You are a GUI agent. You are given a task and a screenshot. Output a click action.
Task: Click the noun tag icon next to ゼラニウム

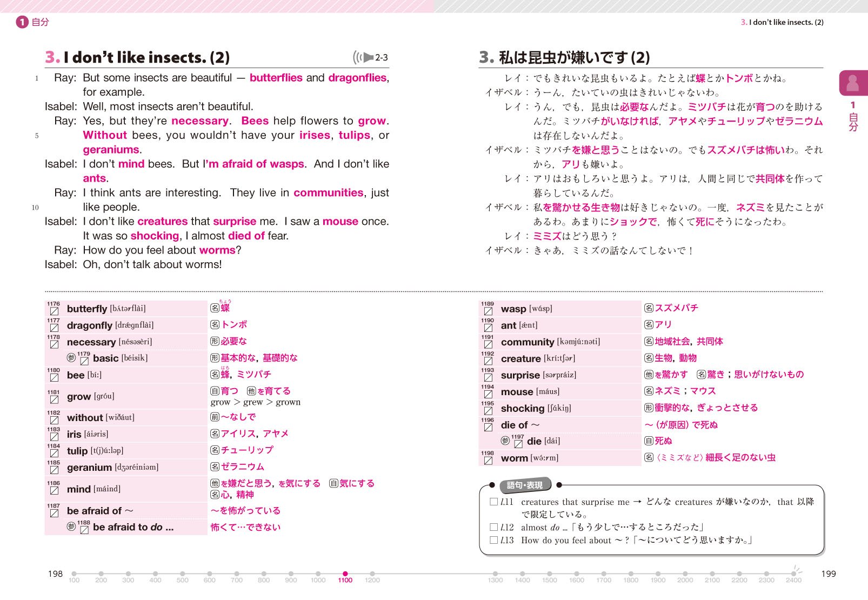pos(215,466)
